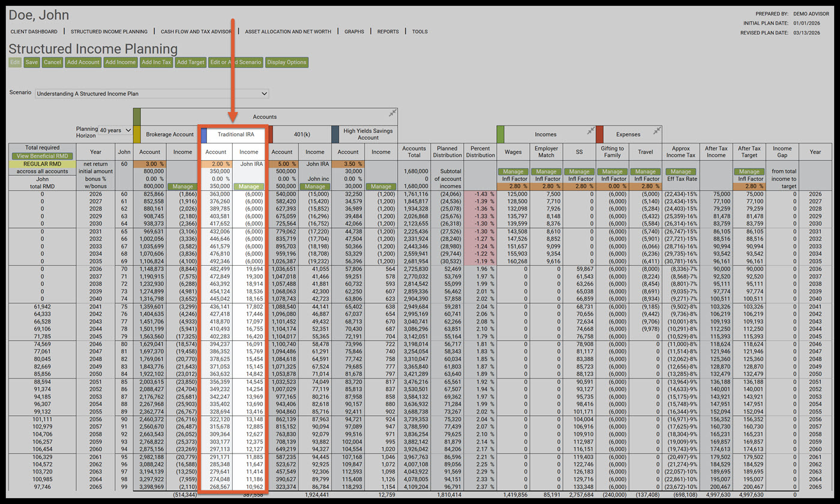
Task: Collapse the Expenses group via its pin icon
Action: 657,130
